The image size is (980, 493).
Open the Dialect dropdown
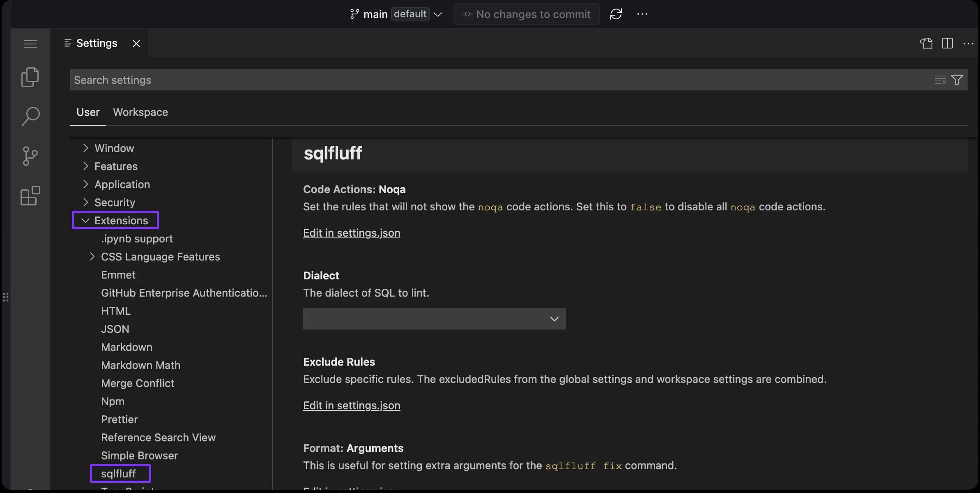(x=434, y=319)
